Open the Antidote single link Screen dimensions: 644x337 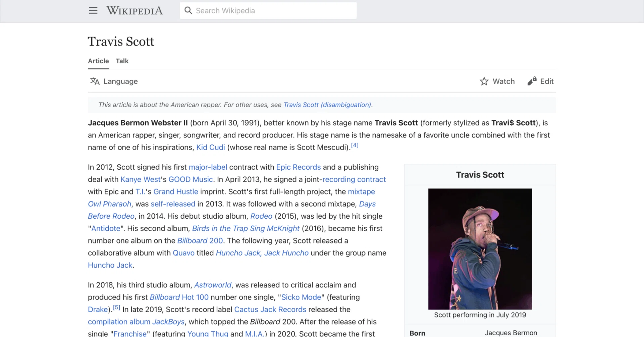click(106, 228)
